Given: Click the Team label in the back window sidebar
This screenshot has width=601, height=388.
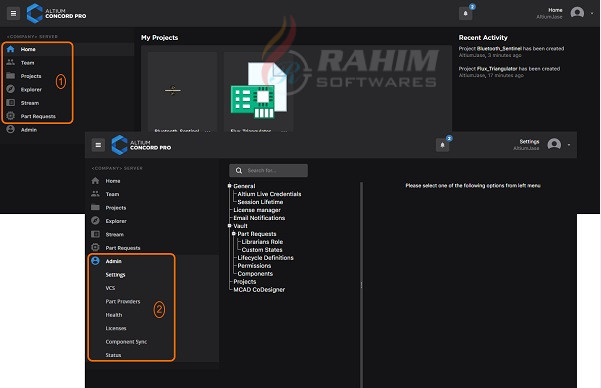Looking at the screenshot, I should pyautogui.click(x=27, y=62).
